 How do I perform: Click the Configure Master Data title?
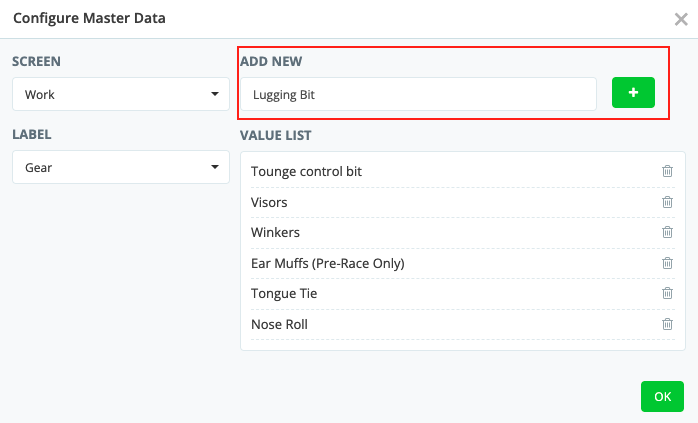[89, 19]
